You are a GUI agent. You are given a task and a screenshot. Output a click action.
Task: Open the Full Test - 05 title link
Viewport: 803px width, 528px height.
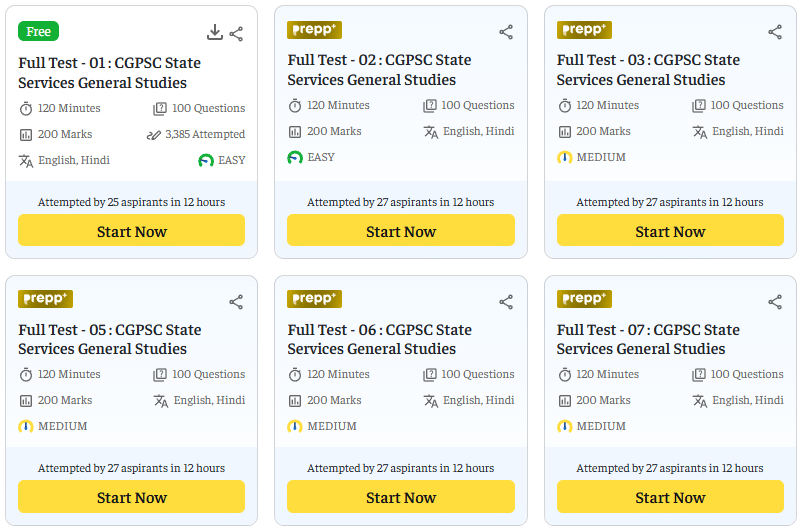tap(110, 339)
